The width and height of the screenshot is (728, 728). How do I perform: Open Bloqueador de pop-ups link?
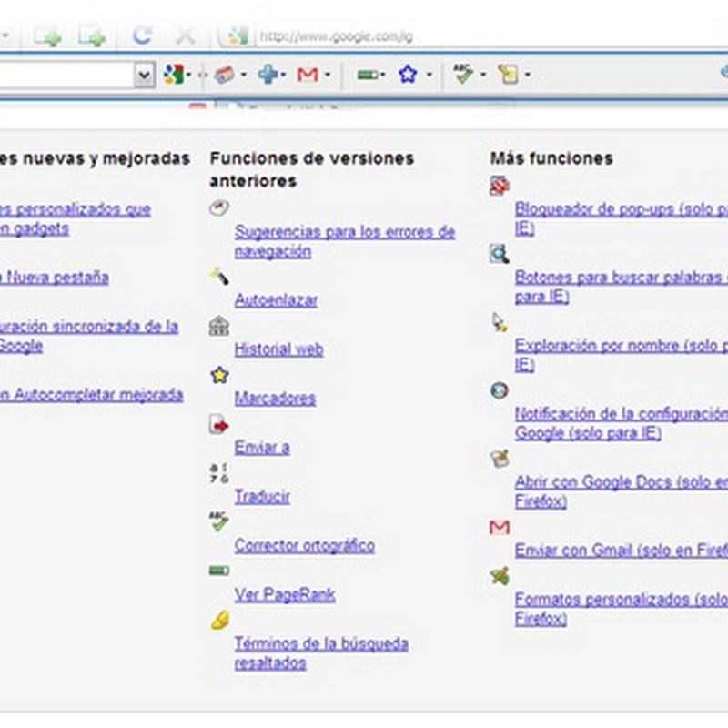(x=619, y=208)
